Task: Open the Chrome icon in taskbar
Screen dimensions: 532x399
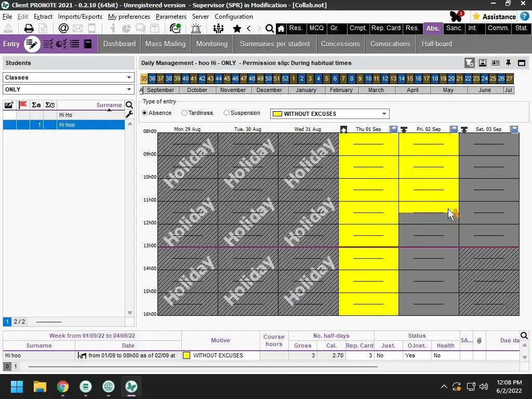Action: (x=63, y=387)
